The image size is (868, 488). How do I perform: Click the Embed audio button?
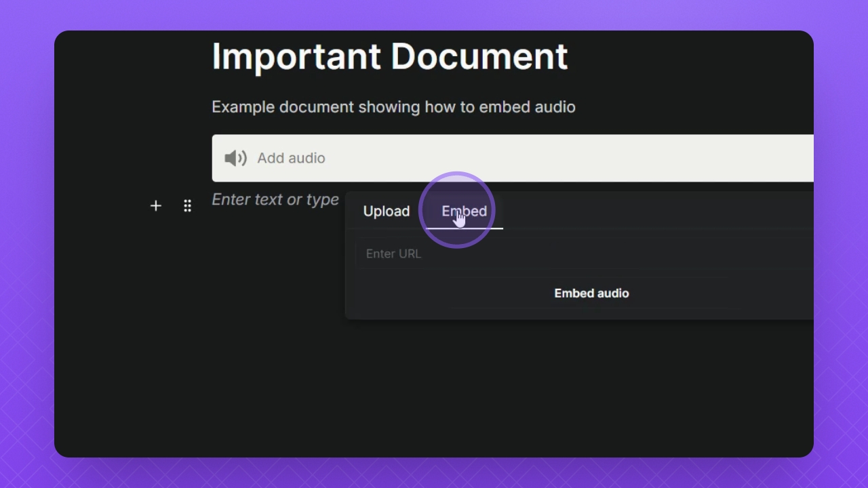(591, 293)
